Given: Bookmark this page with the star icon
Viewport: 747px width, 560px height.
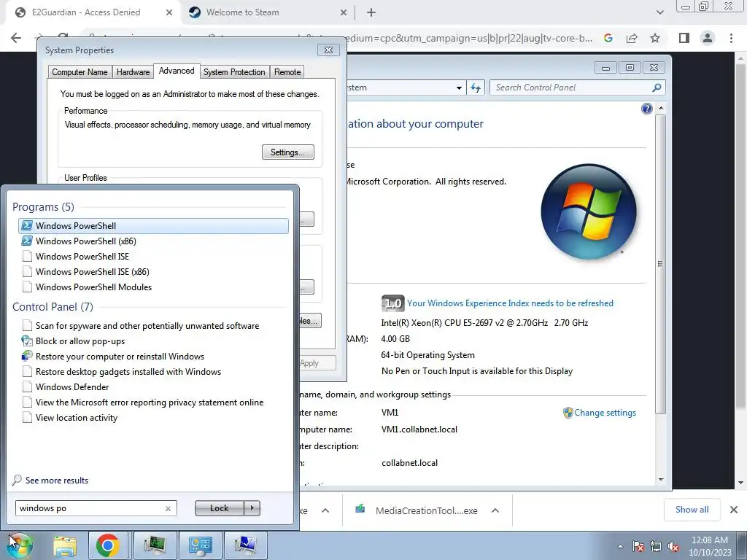Looking at the screenshot, I should (655, 38).
